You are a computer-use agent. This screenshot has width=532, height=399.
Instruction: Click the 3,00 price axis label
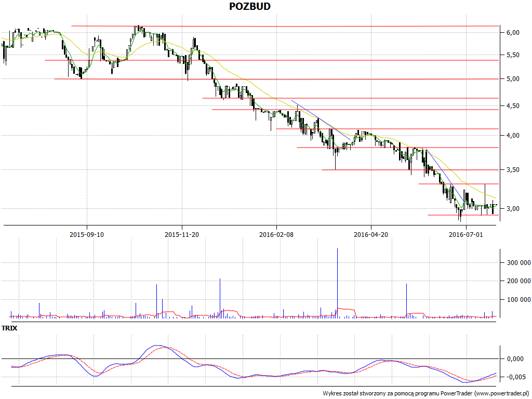click(x=513, y=209)
